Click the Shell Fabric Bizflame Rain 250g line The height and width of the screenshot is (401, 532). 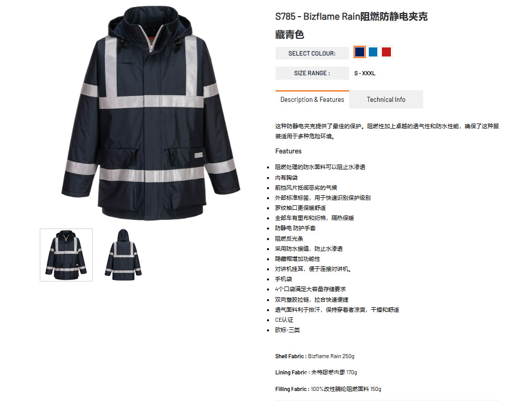coord(314,356)
